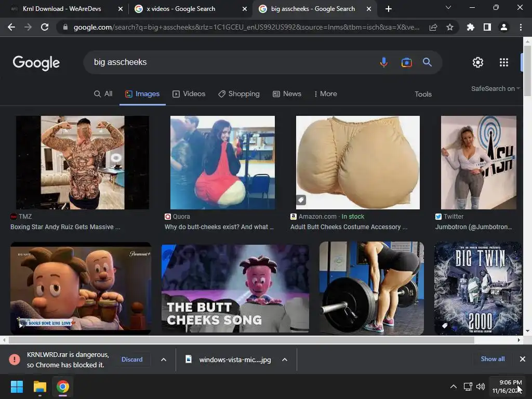This screenshot has height=399, width=532.
Task: Open Google quick settings gear
Action: pyautogui.click(x=478, y=62)
